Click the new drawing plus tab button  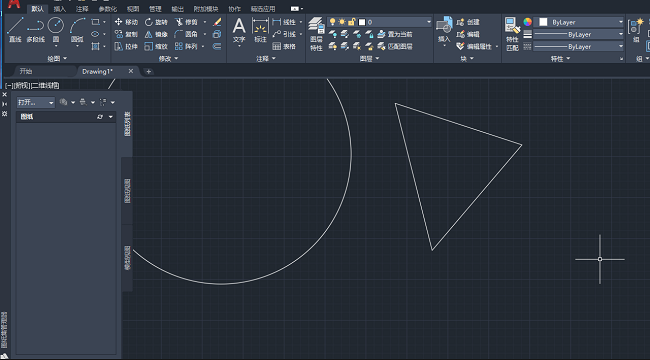(148, 72)
